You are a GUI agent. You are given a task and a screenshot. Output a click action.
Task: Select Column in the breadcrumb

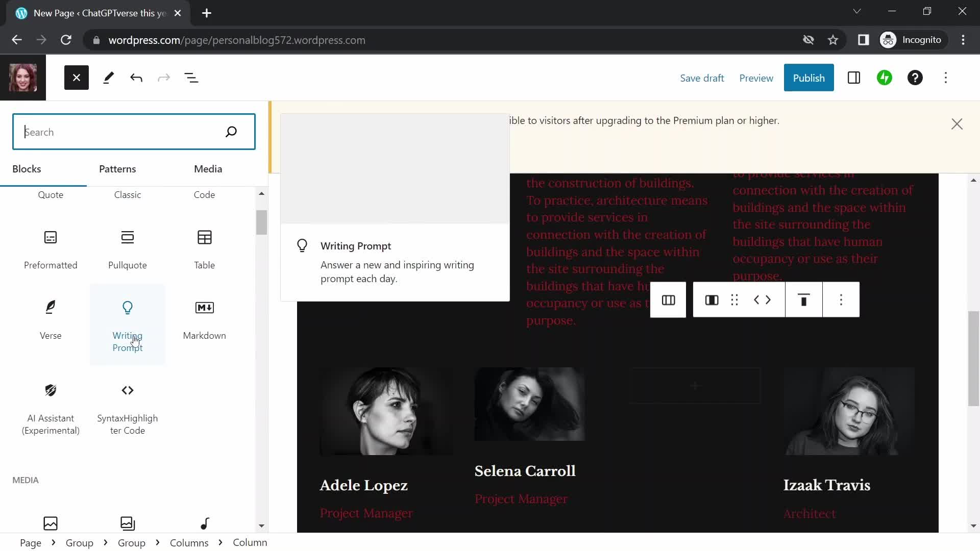pos(250,542)
